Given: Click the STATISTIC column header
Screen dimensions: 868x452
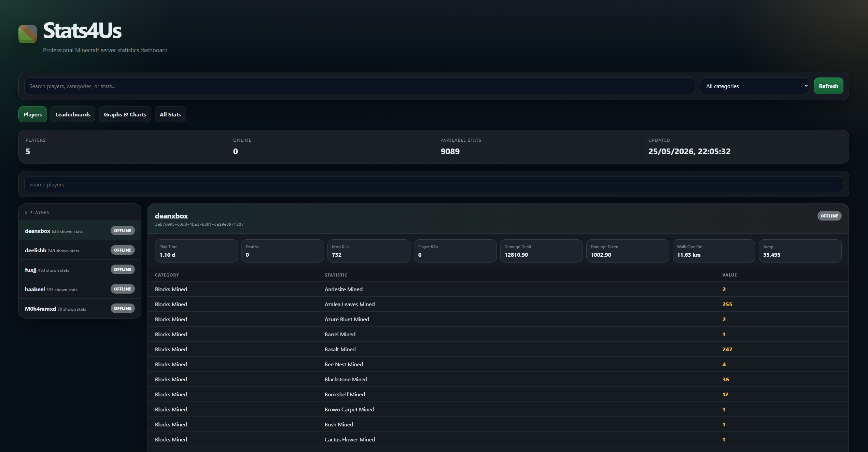Looking at the screenshot, I should pyautogui.click(x=336, y=275).
